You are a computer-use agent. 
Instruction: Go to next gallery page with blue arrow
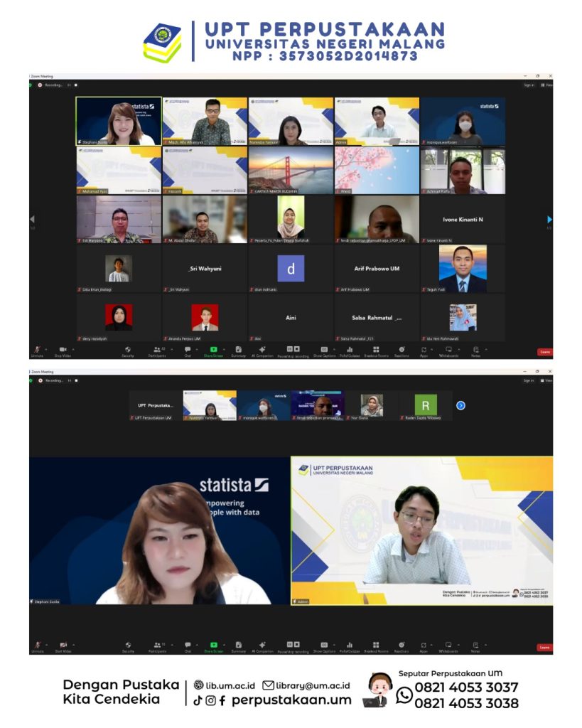point(549,219)
